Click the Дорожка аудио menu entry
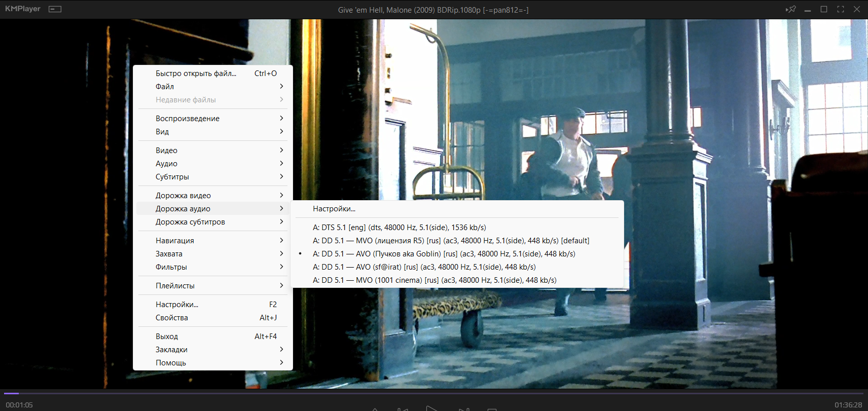 [213, 209]
